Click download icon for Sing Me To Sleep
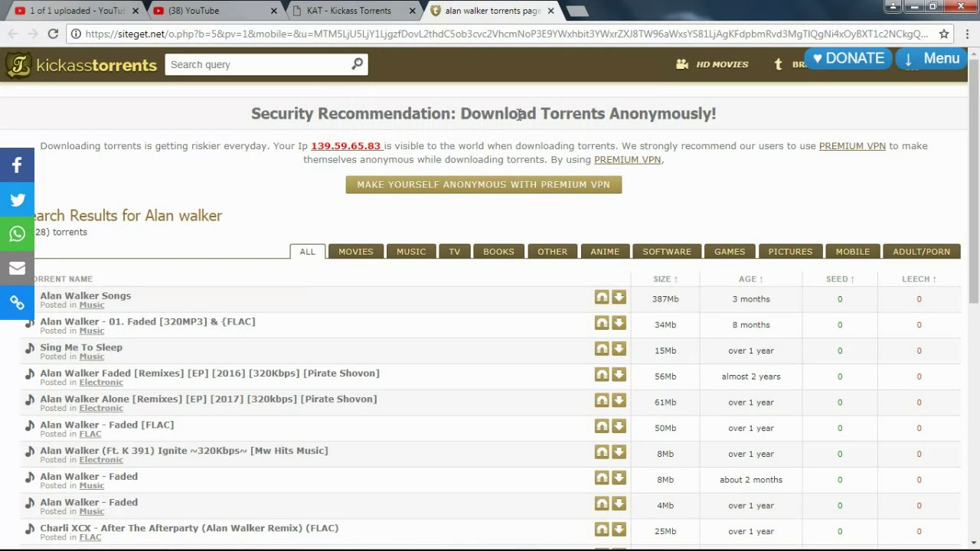The image size is (980, 551). [619, 349]
